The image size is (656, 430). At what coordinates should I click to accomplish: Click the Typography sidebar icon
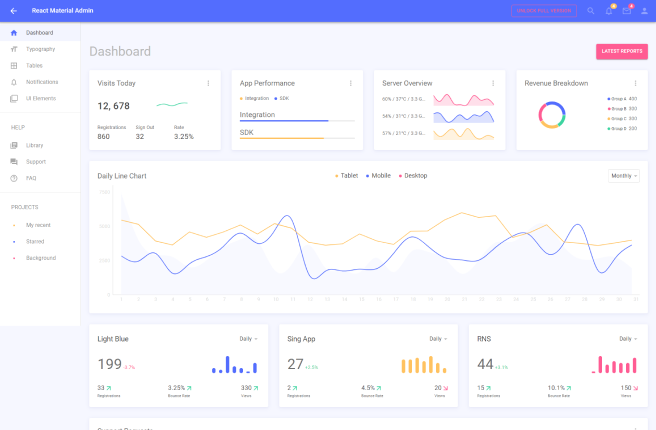click(14, 49)
